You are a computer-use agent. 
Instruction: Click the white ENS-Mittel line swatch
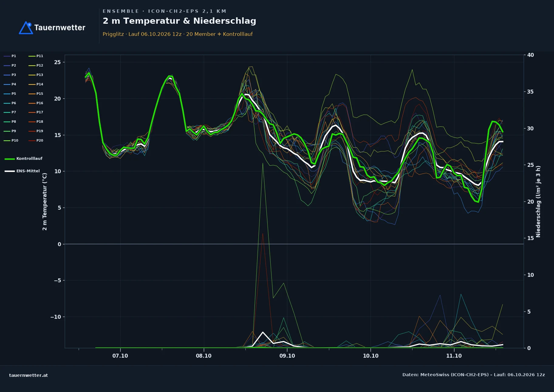[10, 171]
